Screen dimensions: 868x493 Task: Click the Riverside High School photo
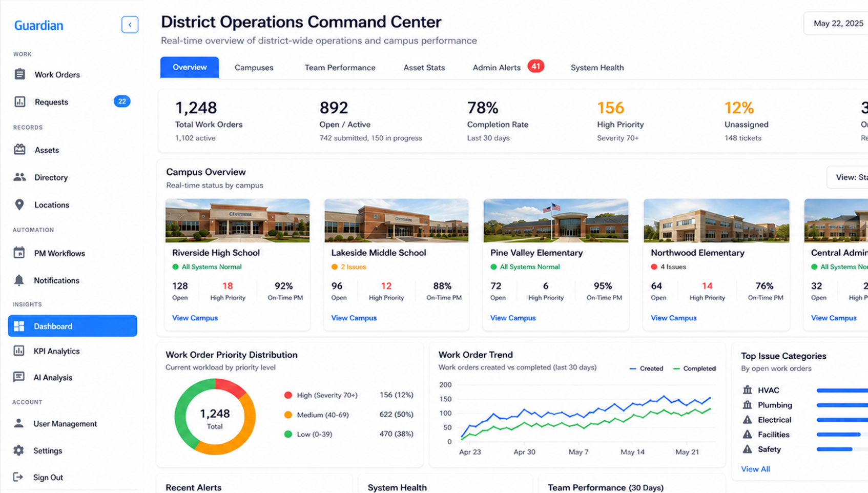pyautogui.click(x=237, y=220)
